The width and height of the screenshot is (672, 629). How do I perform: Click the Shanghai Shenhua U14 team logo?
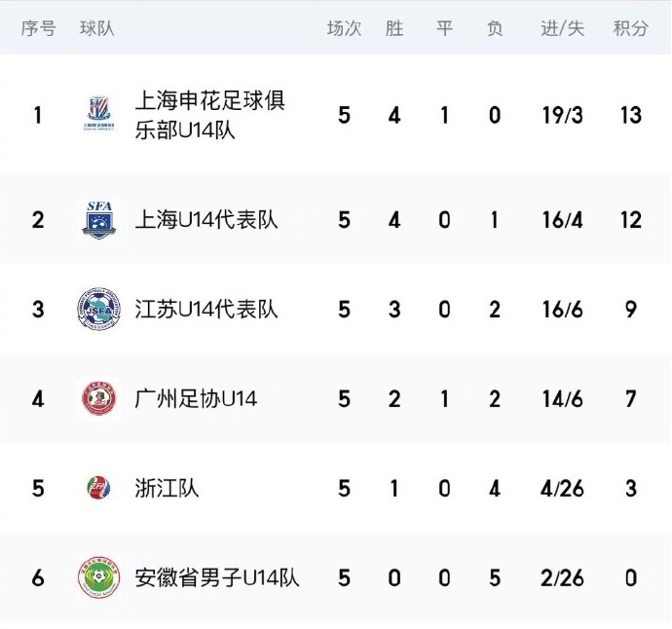99,114
